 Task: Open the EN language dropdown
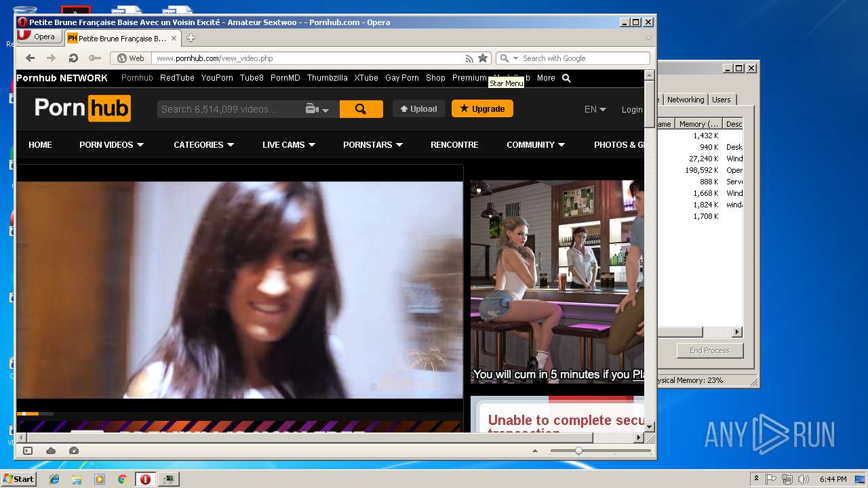(x=595, y=109)
